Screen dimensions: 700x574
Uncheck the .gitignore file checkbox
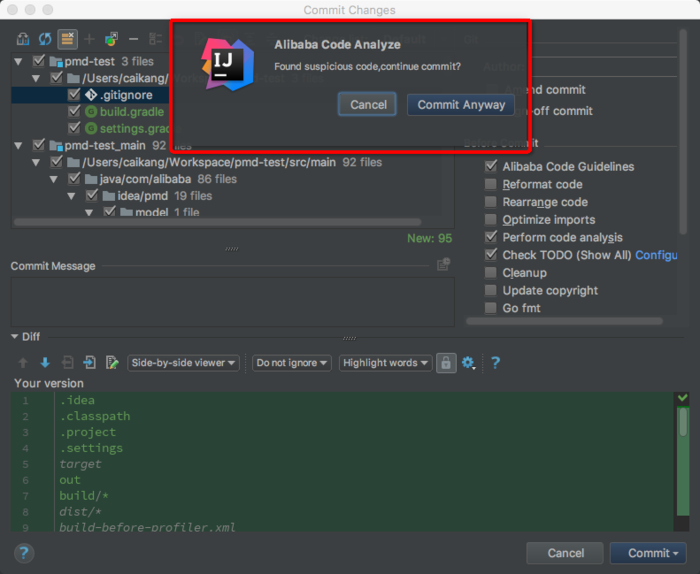click(x=74, y=95)
